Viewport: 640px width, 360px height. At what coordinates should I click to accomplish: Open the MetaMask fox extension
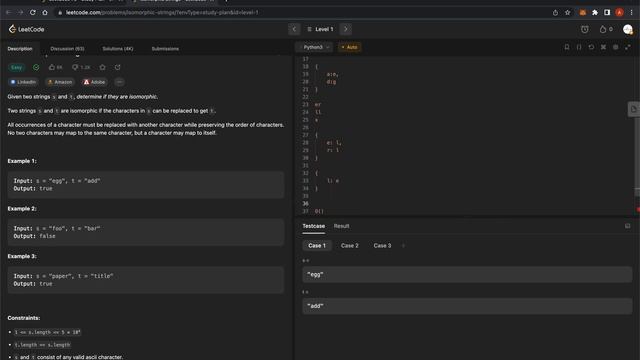[582, 13]
